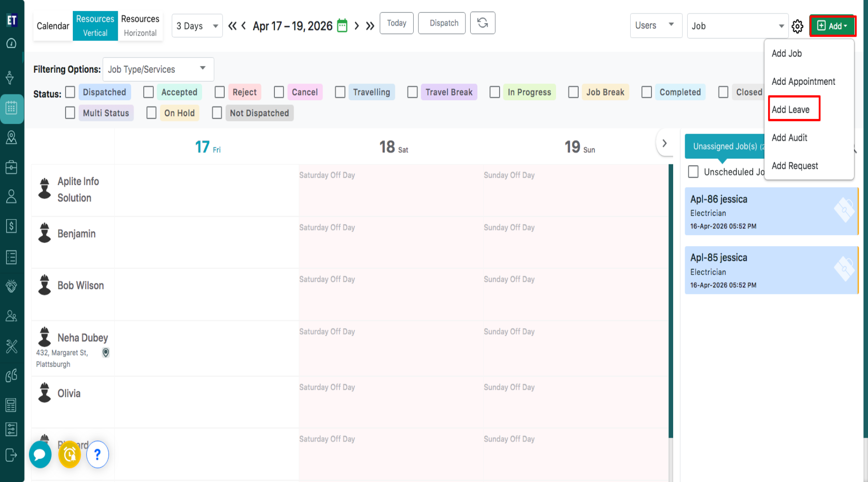The height and width of the screenshot is (482, 868).
Task: Open the settings gear icon
Action: point(797,27)
